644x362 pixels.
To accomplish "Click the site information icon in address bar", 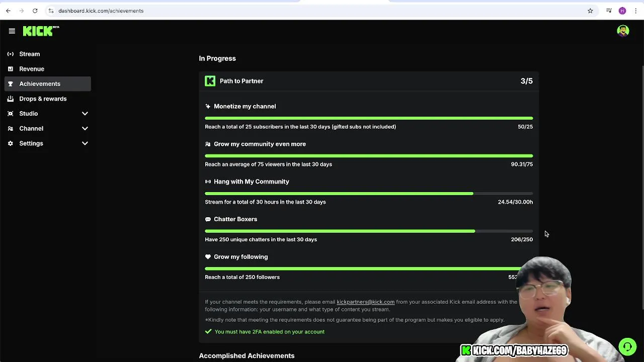I will [x=51, y=11].
